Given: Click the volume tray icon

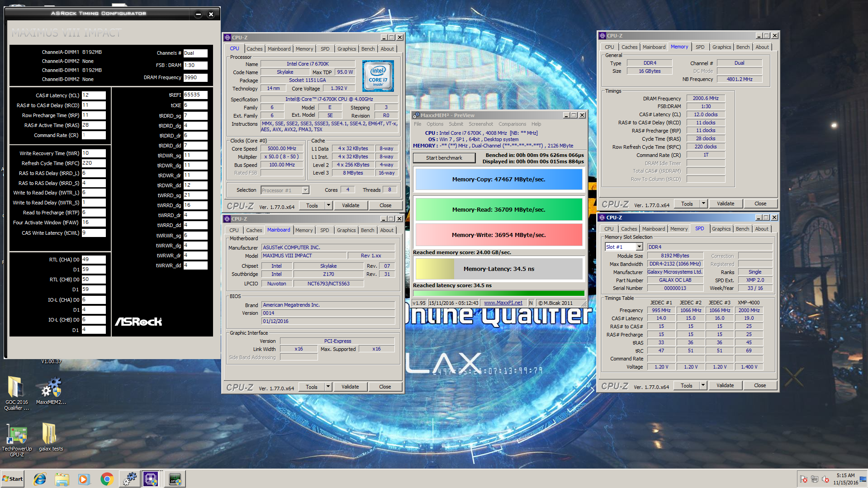Looking at the screenshot, I should pos(825,479).
